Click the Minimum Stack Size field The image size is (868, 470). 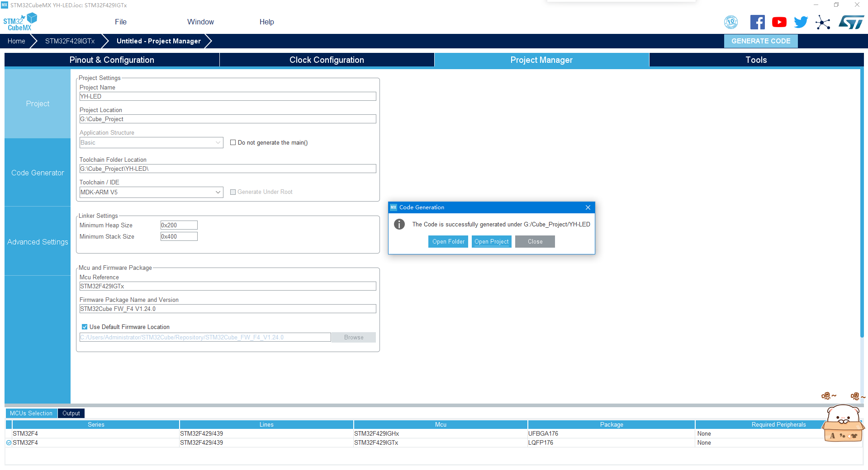click(x=179, y=236)
